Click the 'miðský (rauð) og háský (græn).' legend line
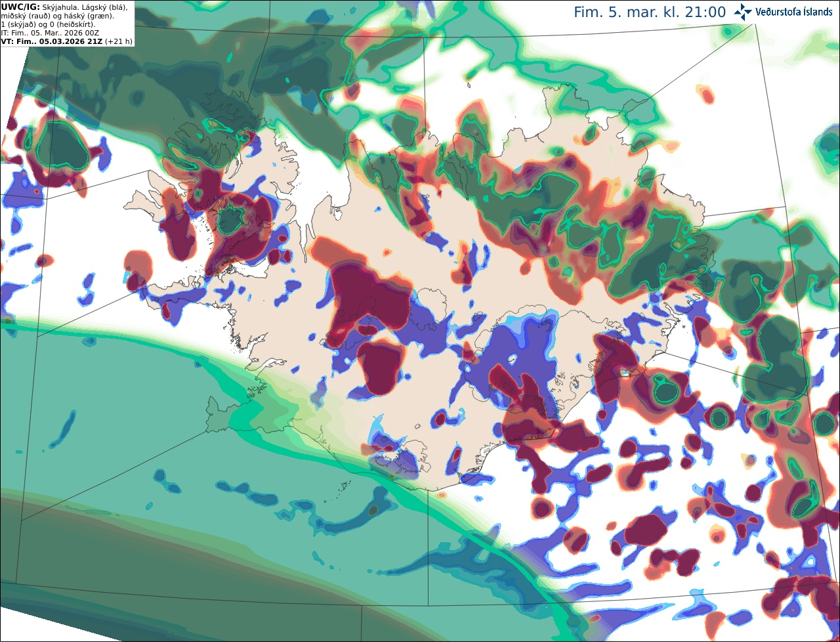Image resolution: width=840 pixels, height=642 pixels. pyautogui.click(x=57, y=16)
